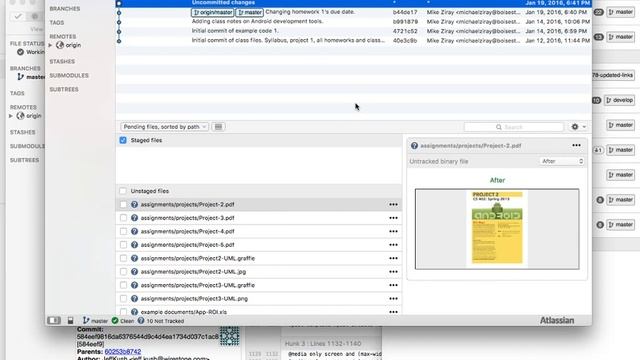Select BRANCHES section in front sidebar
Screen dimensions: 640x360
[x=65, y=9]
